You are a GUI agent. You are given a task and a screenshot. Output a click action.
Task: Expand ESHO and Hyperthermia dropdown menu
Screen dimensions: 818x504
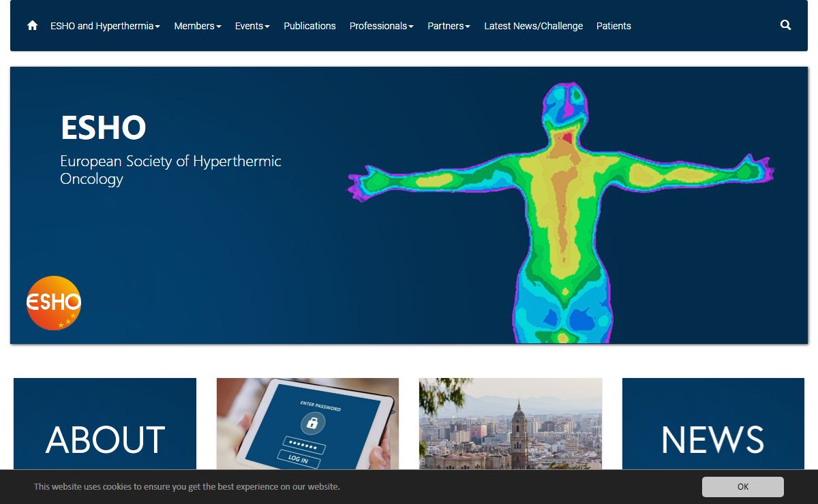point(106,26)
